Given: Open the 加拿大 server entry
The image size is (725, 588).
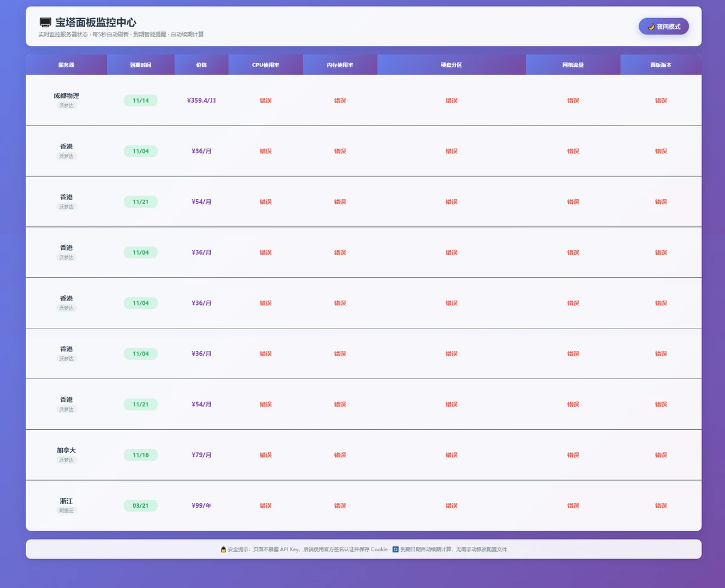Looking at the screenshot, I should click(x=66, y=450).
